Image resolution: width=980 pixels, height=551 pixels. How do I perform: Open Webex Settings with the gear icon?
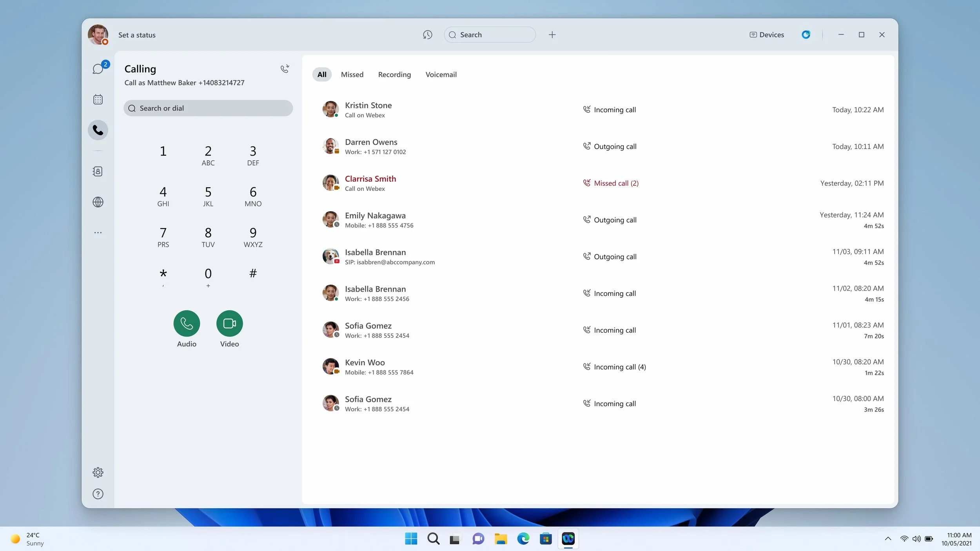[98, 472]
